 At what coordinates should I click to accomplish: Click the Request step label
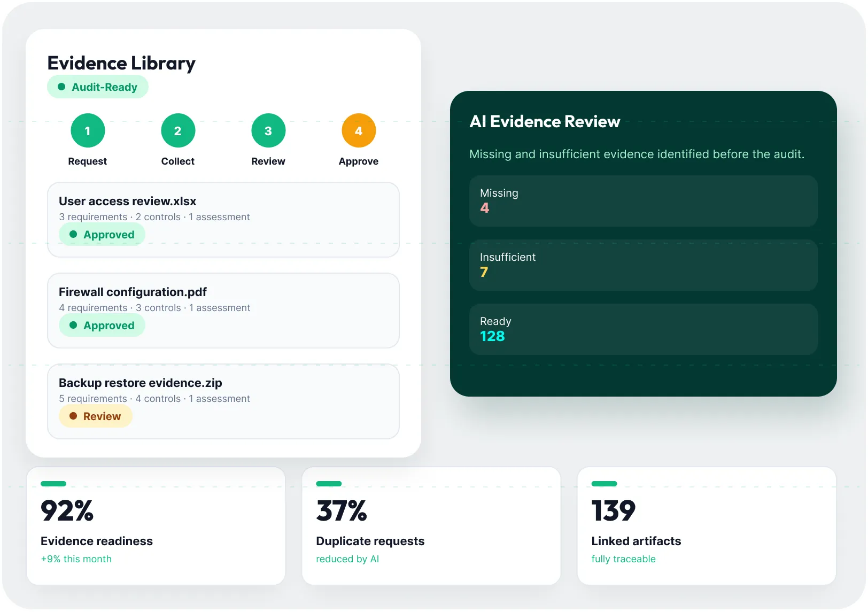88,161
